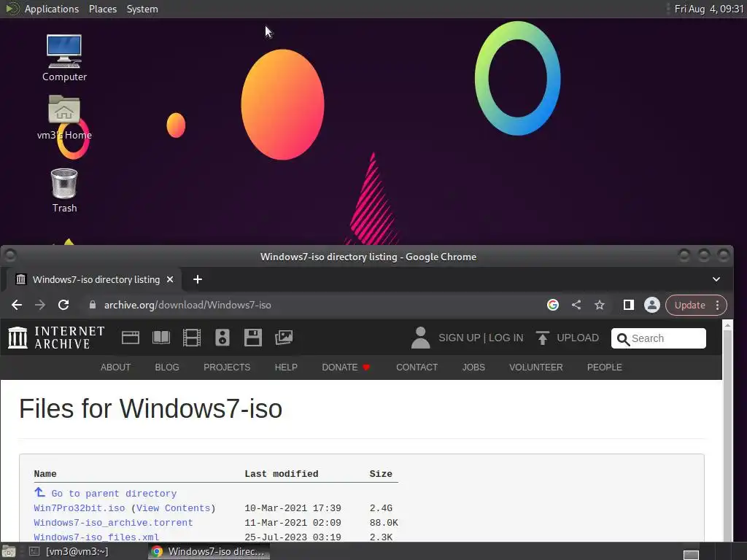Go back in Chrome

pos(17,306)
